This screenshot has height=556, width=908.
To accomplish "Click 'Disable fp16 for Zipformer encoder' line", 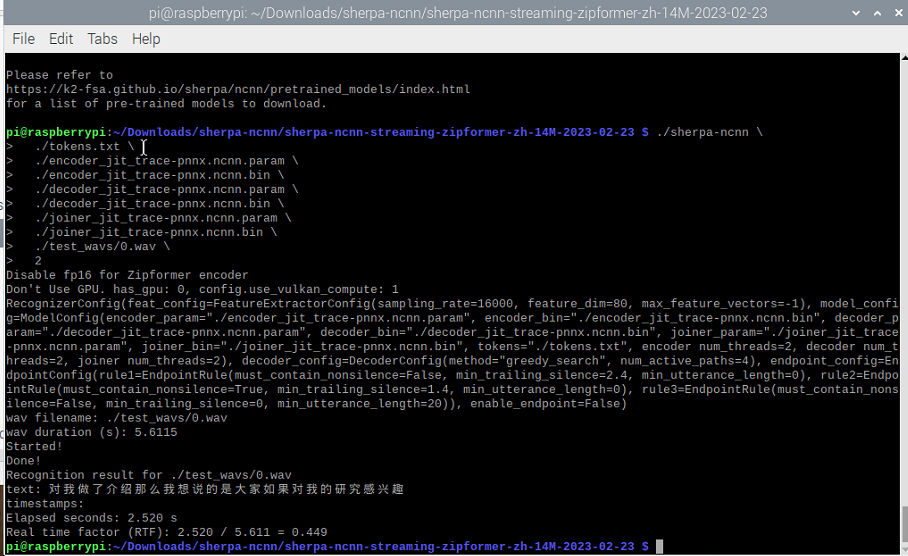I will click(x=127, y=275).
